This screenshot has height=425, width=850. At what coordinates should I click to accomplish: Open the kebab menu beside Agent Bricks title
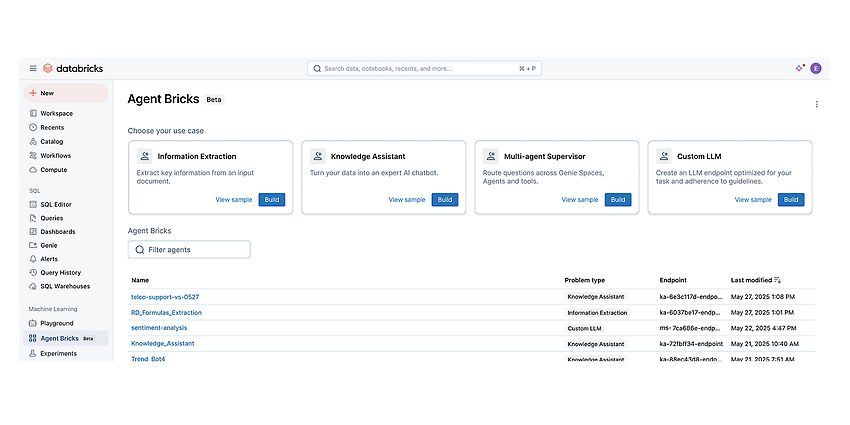pyautogui.click(x=816, y=104)
